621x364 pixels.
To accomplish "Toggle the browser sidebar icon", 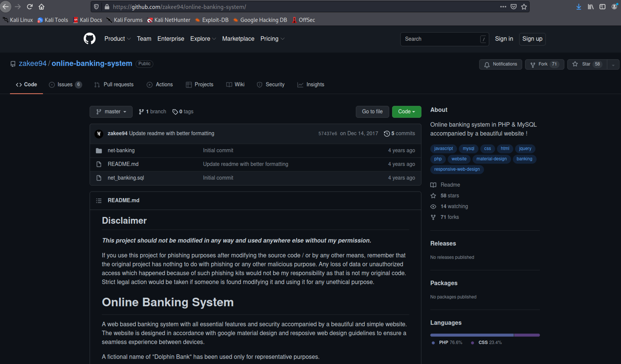I will click(602, 7).
